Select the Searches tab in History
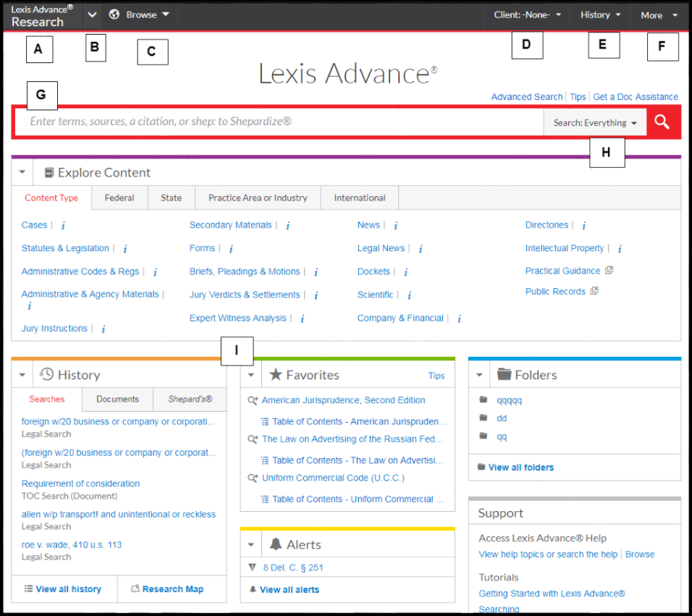This screenshot has height=616, width=692. pyautogui.click(x=47, y=400)
